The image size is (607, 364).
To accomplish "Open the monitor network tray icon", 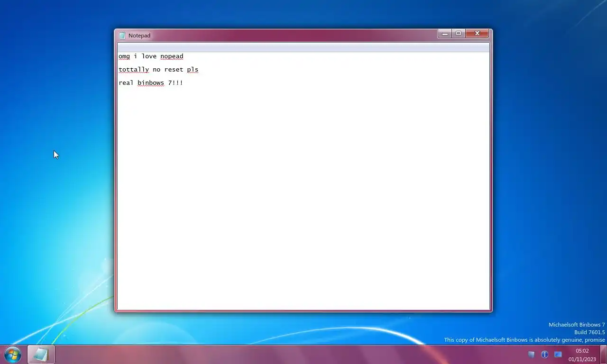I will click(558, 355).
